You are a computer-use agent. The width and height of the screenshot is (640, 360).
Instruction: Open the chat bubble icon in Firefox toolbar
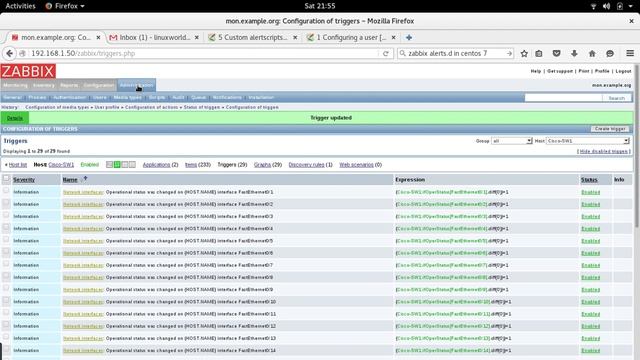tap(610, 53)
